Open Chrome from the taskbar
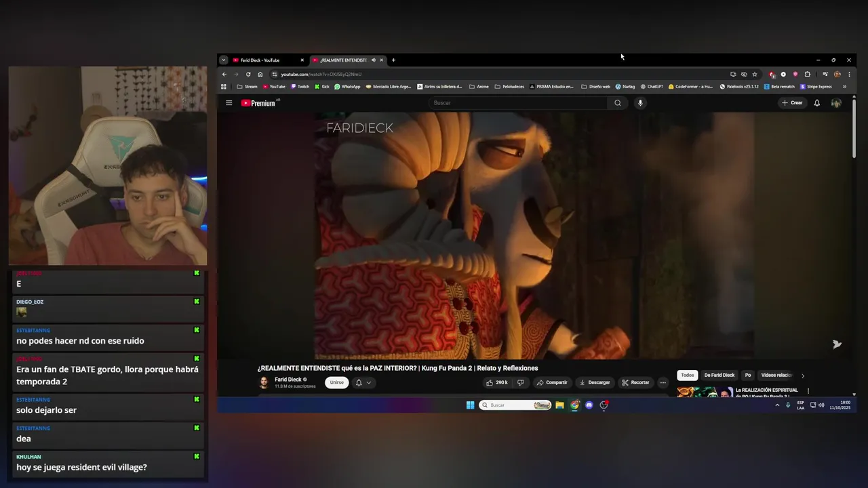Image resolution: width=868 pixels, height=488 pixels. [x=574, y=405]
